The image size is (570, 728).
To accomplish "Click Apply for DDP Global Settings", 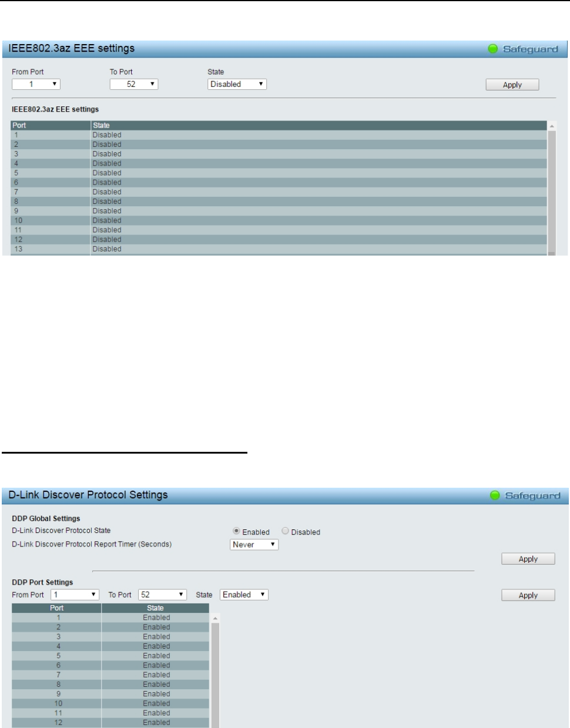I will (528, 559).
